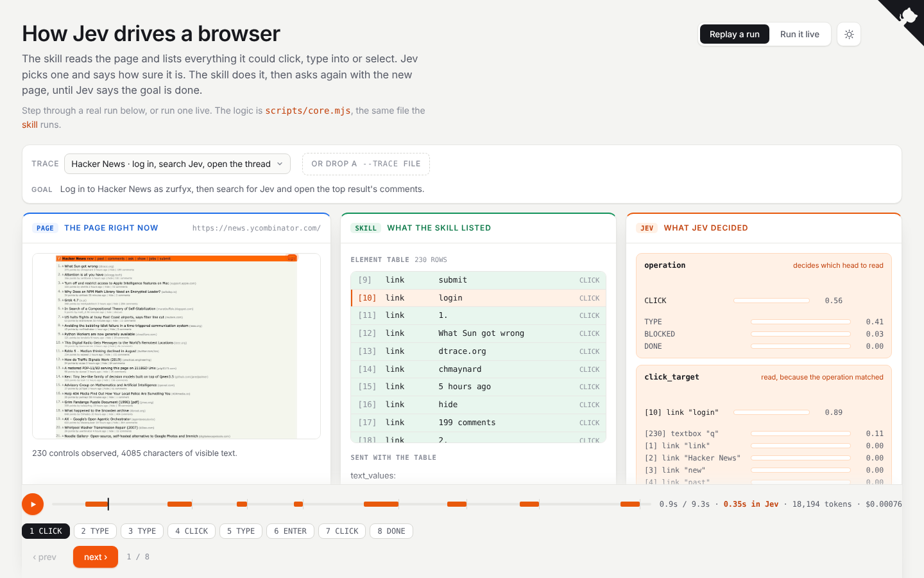Select step 5 TYPE tab
The width and height of the screenshot is (924, 578).
click(x=241, y=531)
